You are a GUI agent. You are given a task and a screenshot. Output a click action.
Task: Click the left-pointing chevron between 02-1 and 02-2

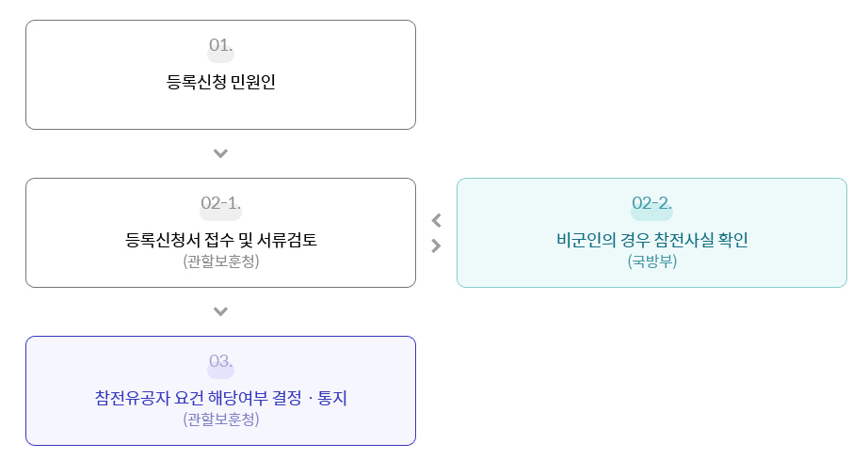tap(436, 221)
